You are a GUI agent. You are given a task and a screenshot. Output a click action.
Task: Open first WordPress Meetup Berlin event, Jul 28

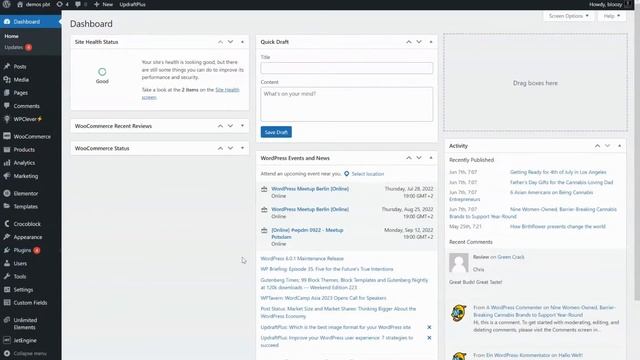(310, 189)
